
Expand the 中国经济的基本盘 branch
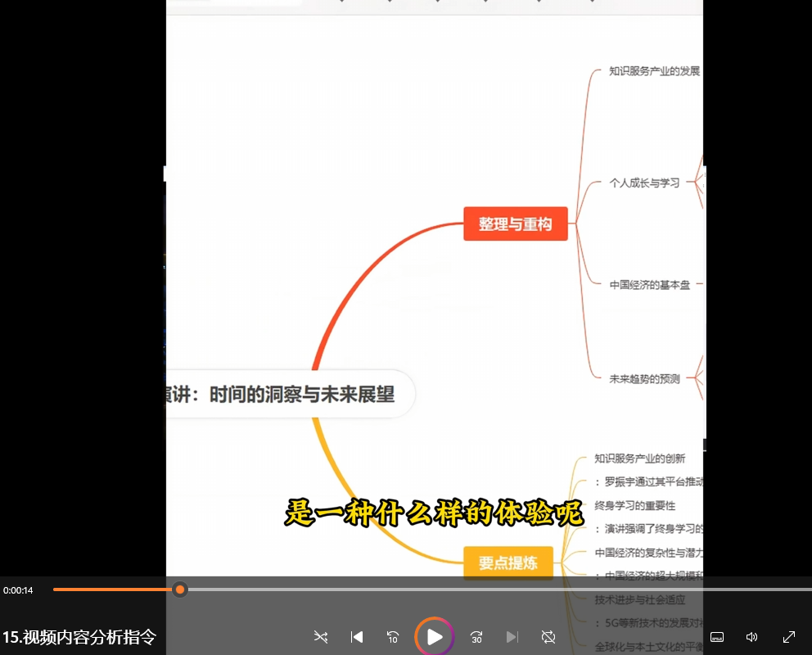(649, 285)
